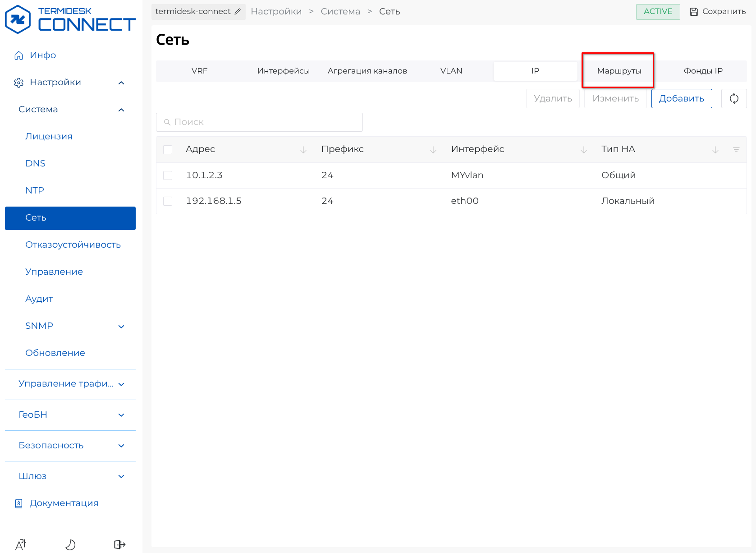This screenshot has height=553, width=756.
Task: Expand the ГеоБН section
Action: [x=121, y=415]
